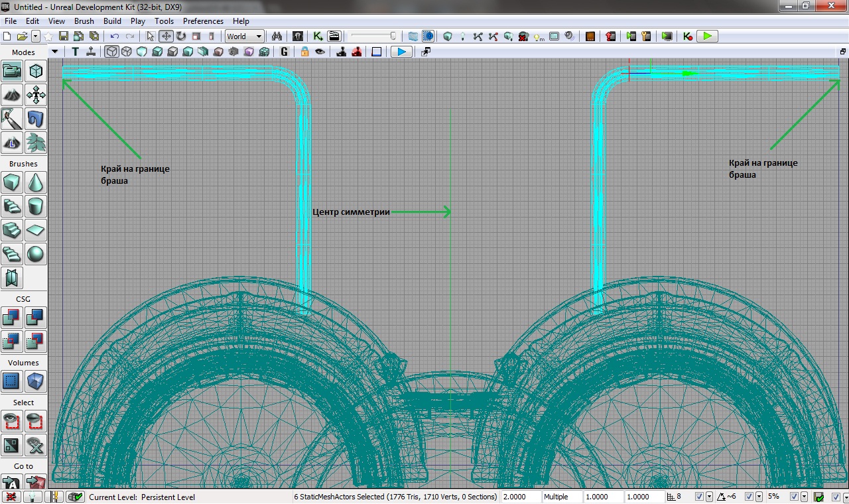Viewport: 849px width, 504px height.
Task: Click the Sphere brush builder icon
Action: point(35,254)
